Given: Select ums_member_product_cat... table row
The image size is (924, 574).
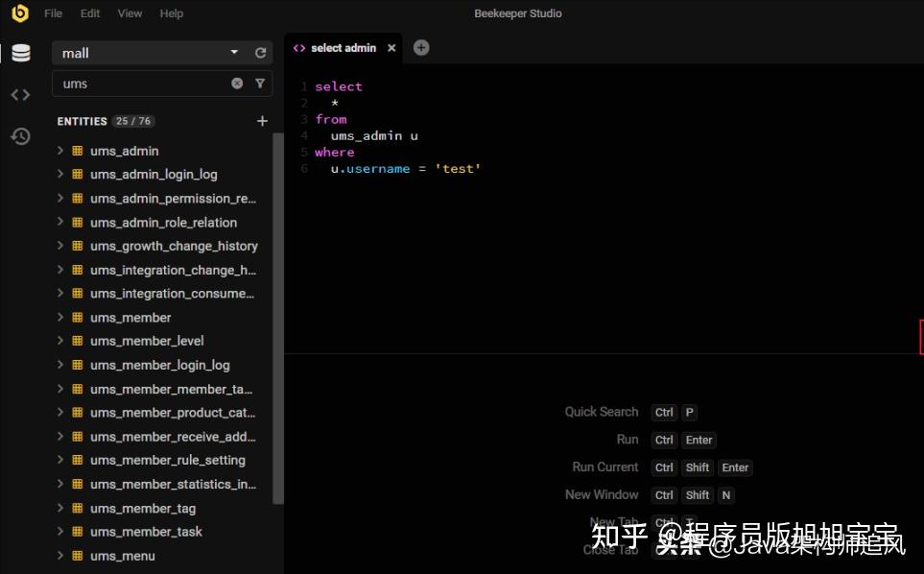Looking at the screenshot, I should (162, 413).
